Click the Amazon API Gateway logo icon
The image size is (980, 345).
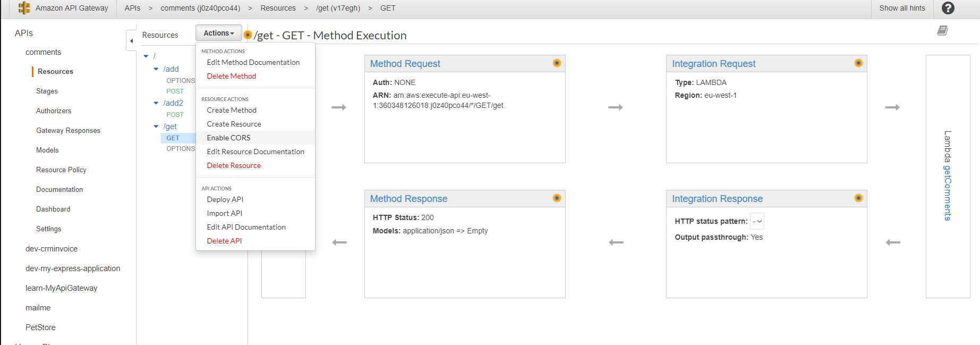[24, 8]
